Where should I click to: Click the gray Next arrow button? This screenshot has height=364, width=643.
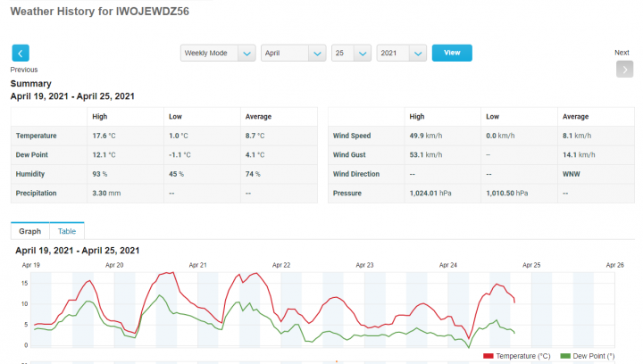click(x=624, y=70)
